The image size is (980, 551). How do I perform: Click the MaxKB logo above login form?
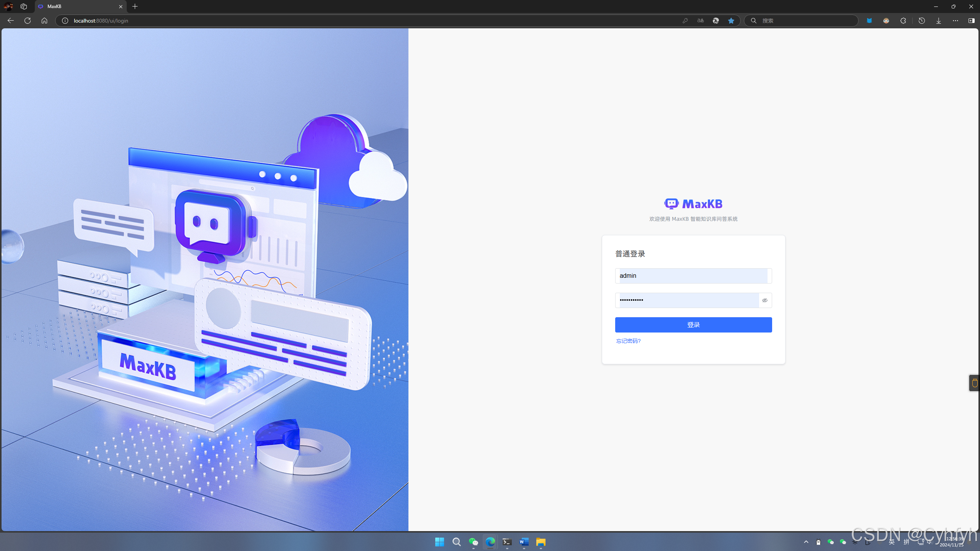tap(693, 204)
